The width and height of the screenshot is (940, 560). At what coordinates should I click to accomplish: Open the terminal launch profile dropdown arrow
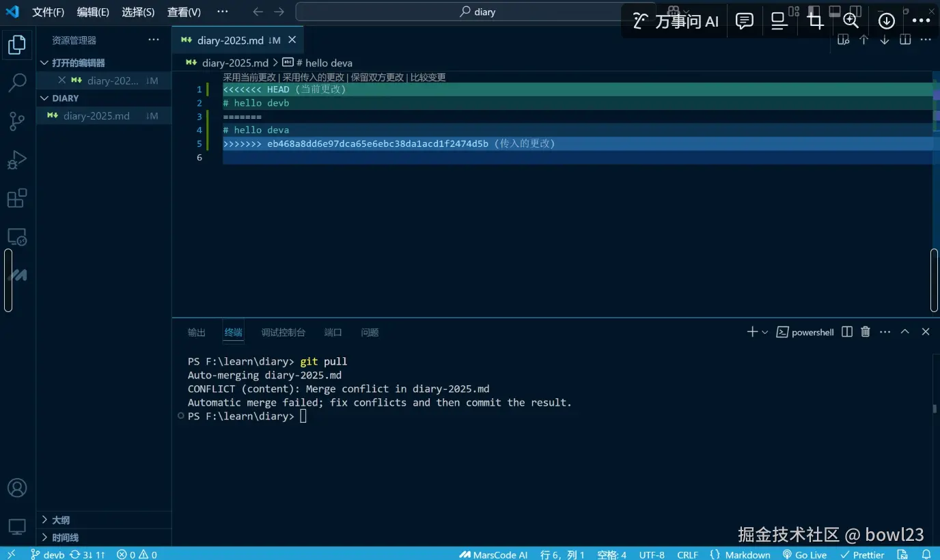[x=764, y=332]
